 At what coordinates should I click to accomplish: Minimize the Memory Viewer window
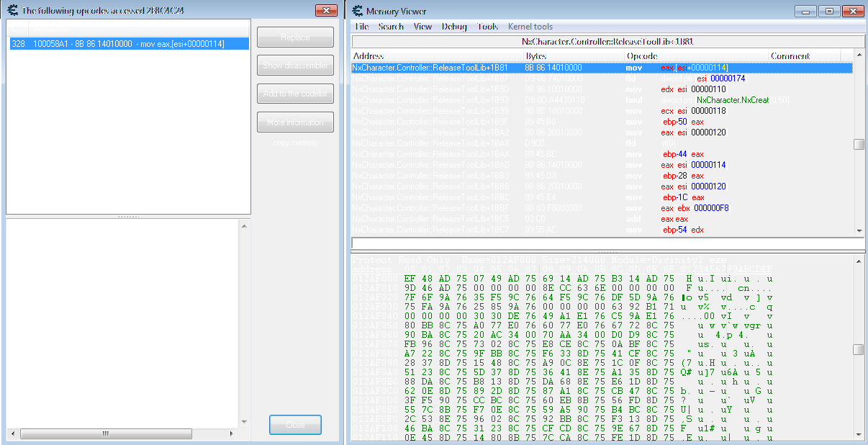[x=807, y=11]
